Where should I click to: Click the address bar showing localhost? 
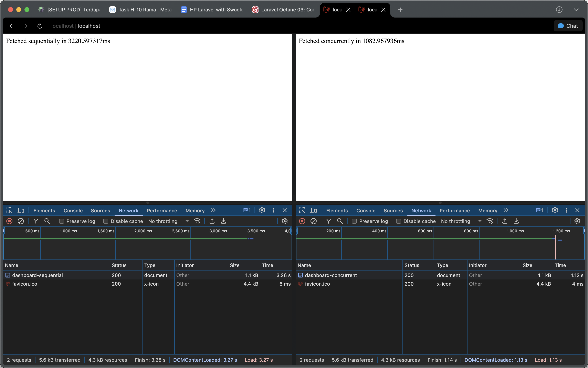coord(76,26)
